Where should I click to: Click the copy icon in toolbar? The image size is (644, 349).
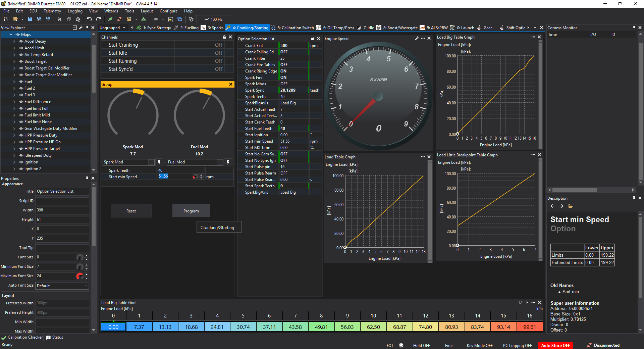69,19
